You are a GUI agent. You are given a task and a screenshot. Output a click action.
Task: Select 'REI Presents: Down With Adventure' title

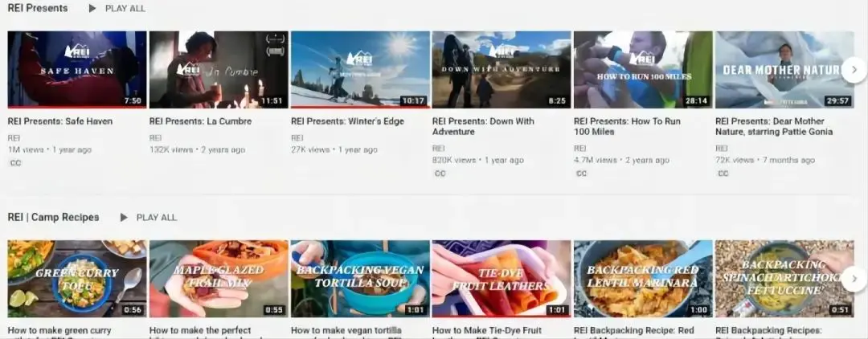point(483,126)
